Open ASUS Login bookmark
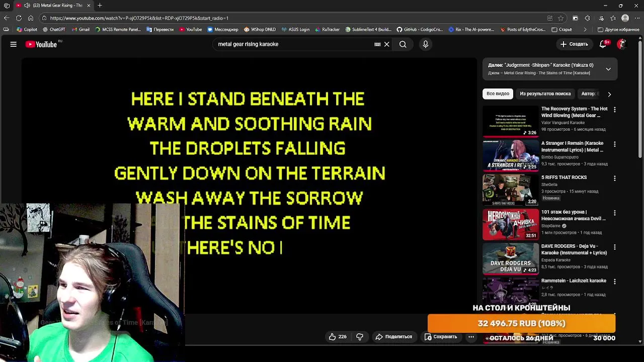The image size is (644, 362). (x=295, y=30)
